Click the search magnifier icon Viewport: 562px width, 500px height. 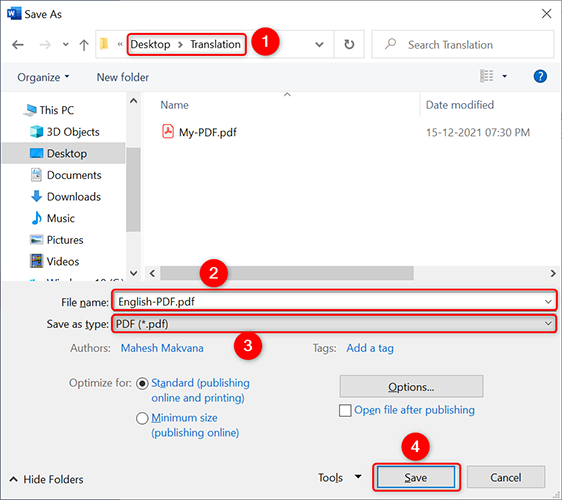pos(390,44)
